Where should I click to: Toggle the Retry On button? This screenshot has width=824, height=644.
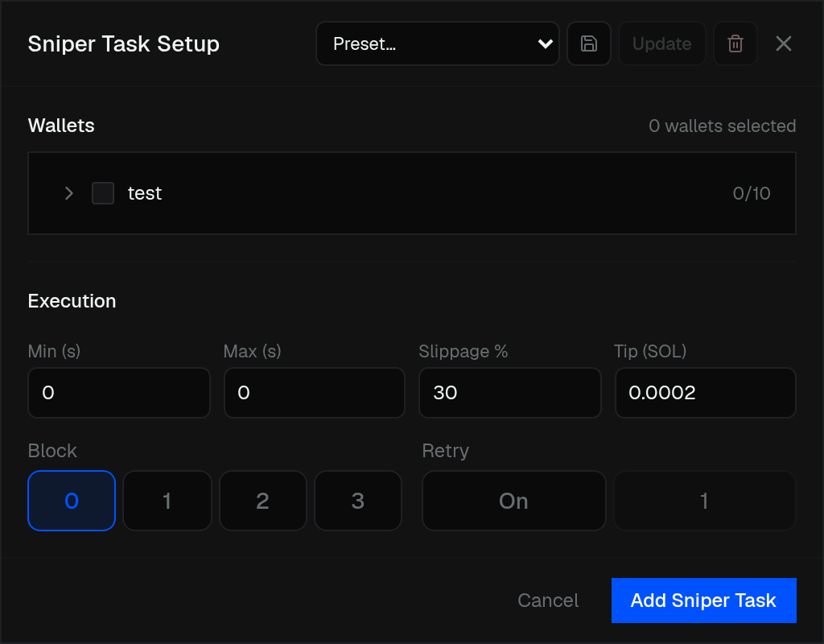pos(513,501)
